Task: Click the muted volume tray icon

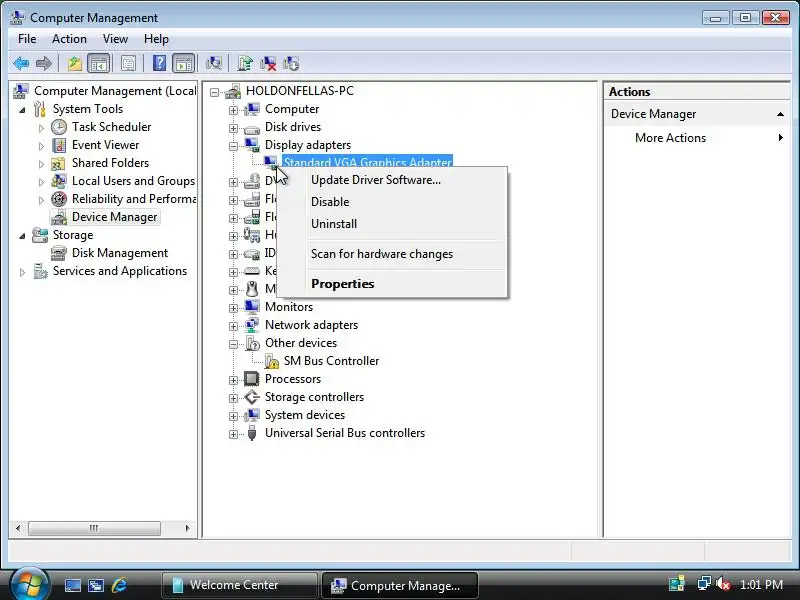Action: (x=723, y=584)
